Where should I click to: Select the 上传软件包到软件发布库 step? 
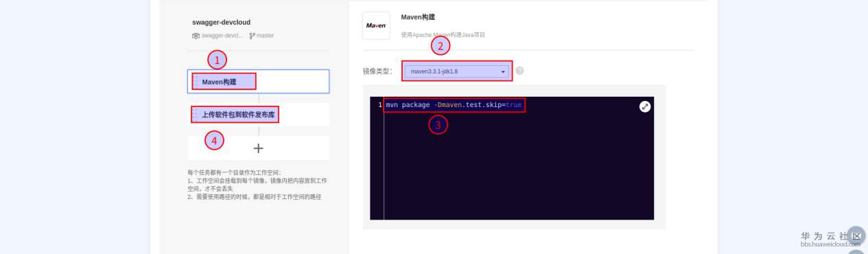(258, 115)
